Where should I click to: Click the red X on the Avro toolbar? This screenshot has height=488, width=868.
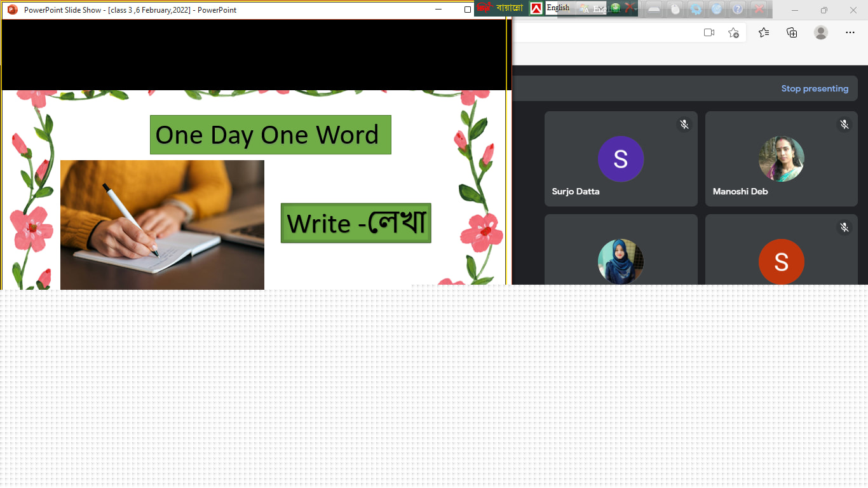pos(758,9)
